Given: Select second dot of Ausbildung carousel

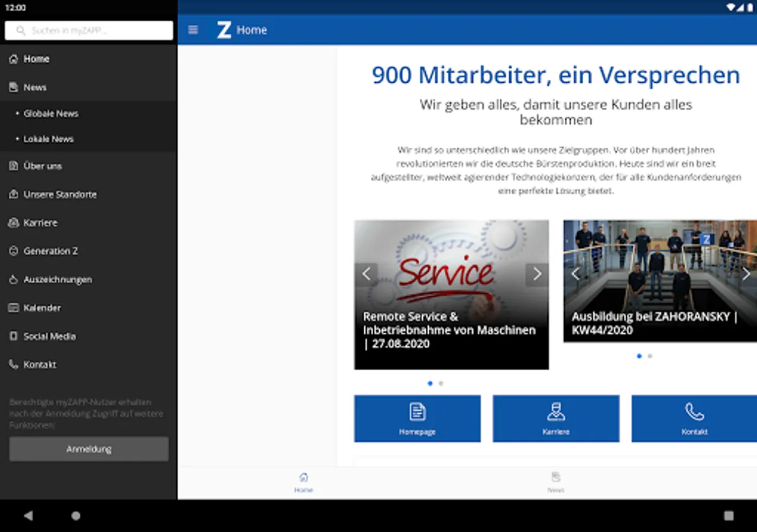Looking at the screenshot, I should pos(650,356).
